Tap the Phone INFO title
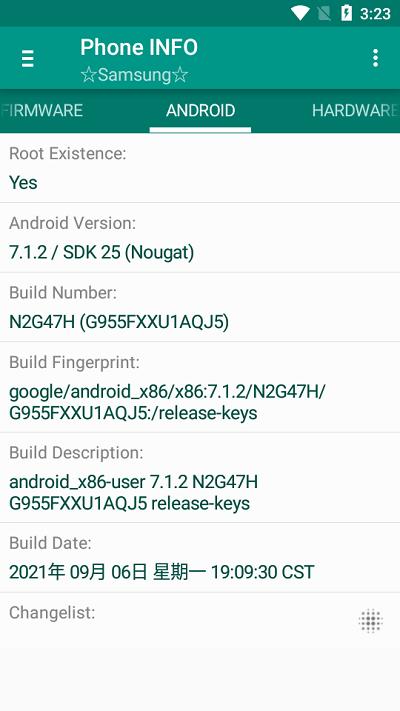This screenshot has height=711, width=400. (139, 47)
